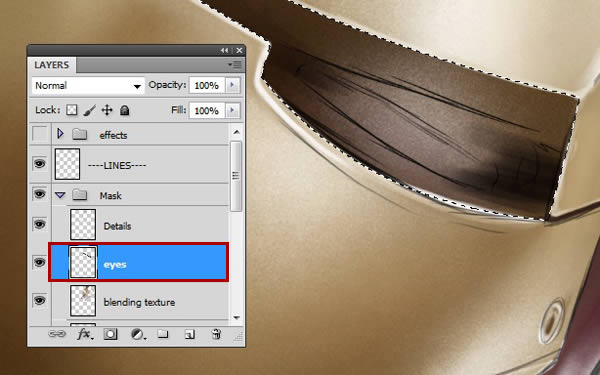Open the Opacity slider arrow
Viewport: 600px width, 375px height.
pyautogui.click(x=232, y=85)
